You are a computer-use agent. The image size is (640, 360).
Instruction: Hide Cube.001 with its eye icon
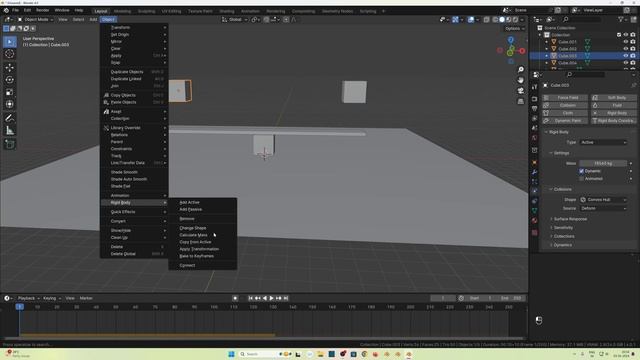625,42
